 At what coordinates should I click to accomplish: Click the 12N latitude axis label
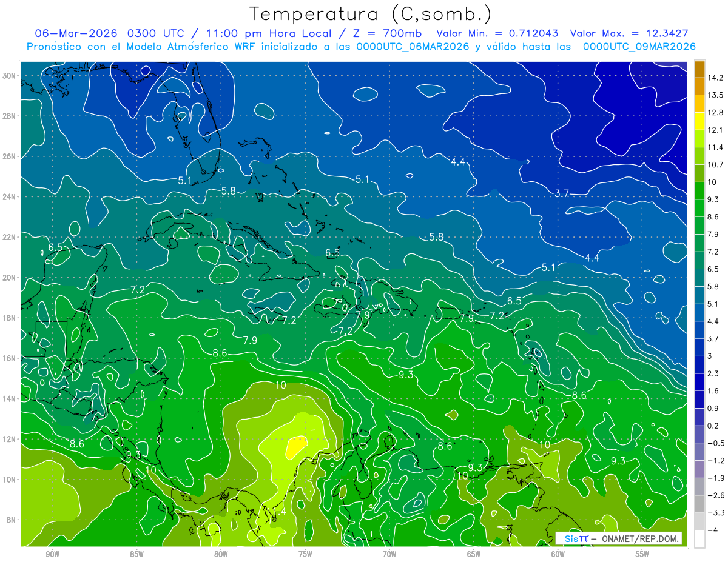[10, 439]
